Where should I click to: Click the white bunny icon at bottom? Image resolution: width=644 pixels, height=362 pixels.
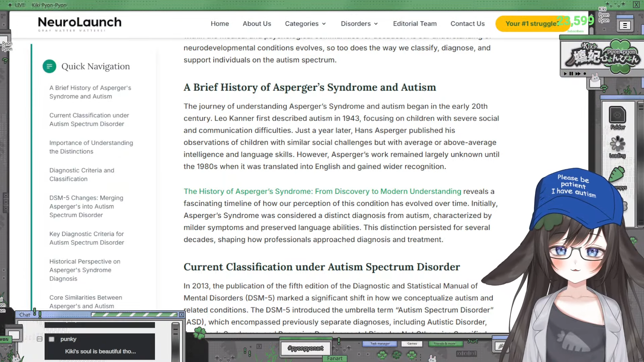(x=432, y=358)
